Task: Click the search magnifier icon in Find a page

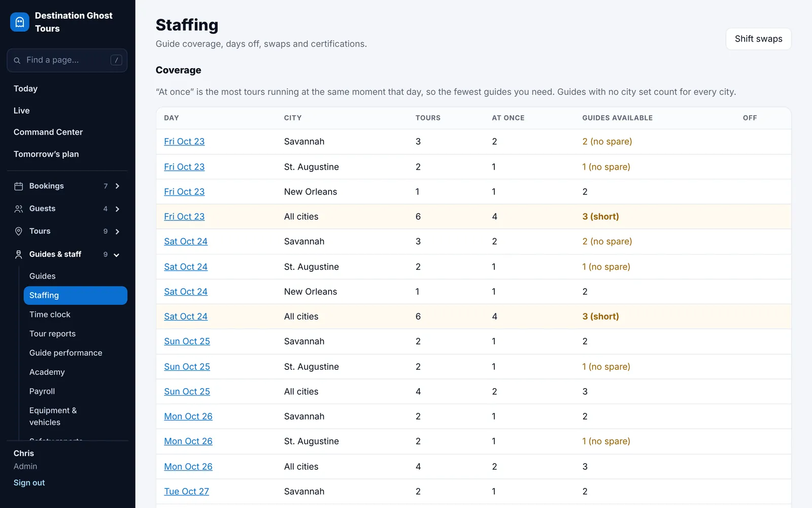Action: pos(17,60)
